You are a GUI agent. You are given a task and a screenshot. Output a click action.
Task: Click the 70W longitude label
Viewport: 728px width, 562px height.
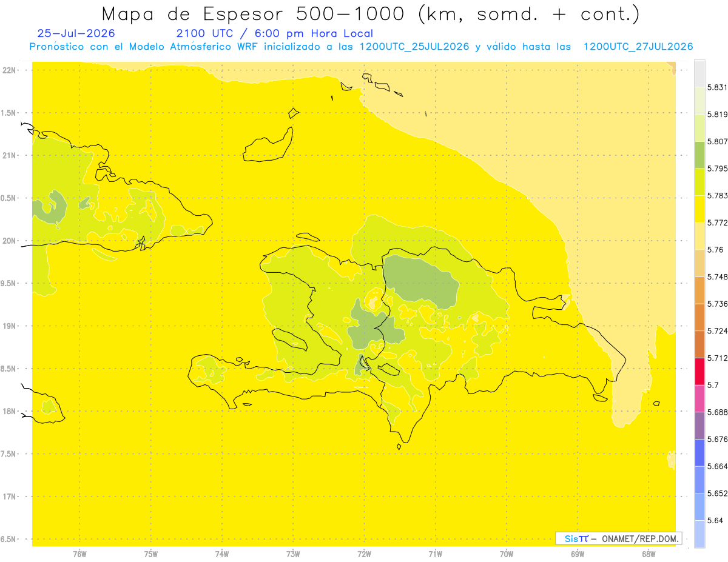507,554
